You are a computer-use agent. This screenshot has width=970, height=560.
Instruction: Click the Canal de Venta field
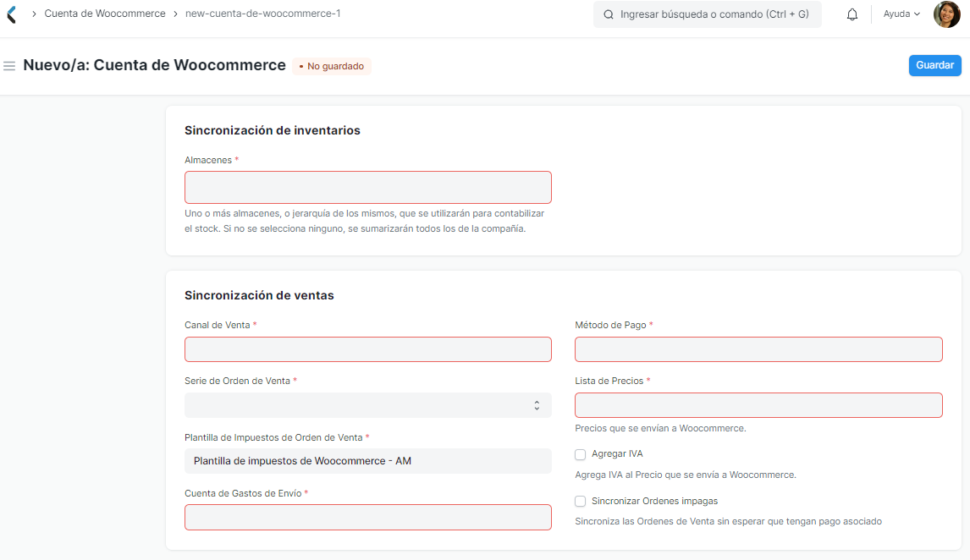coord(368,349)
